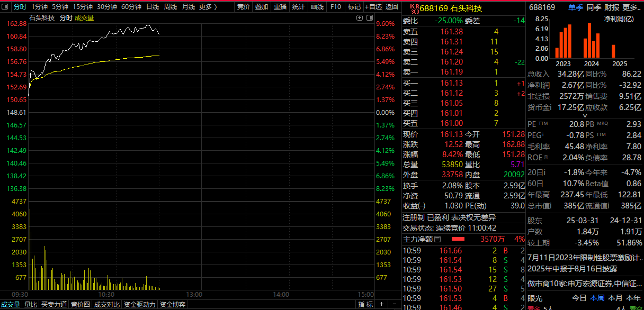Image resolution: width=644 pixels, height=310 pixels.
Task: Select the 15分钟 timeframe
Action: [x=82, y=7]
